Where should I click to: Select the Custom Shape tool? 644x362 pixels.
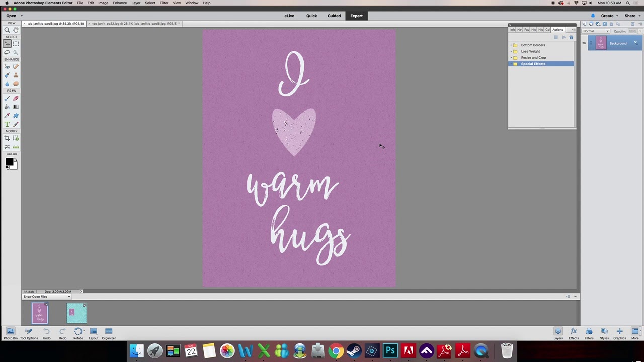point(16,116)
